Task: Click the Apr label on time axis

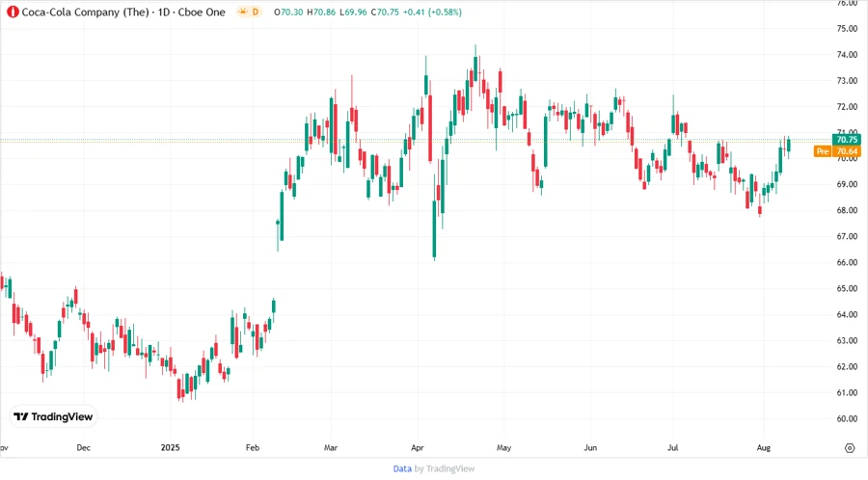Action: [x=418, y=448]
